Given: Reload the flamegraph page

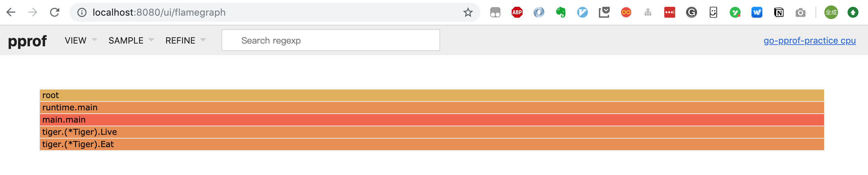Looking at the screenshot, I should coord(55,13).
